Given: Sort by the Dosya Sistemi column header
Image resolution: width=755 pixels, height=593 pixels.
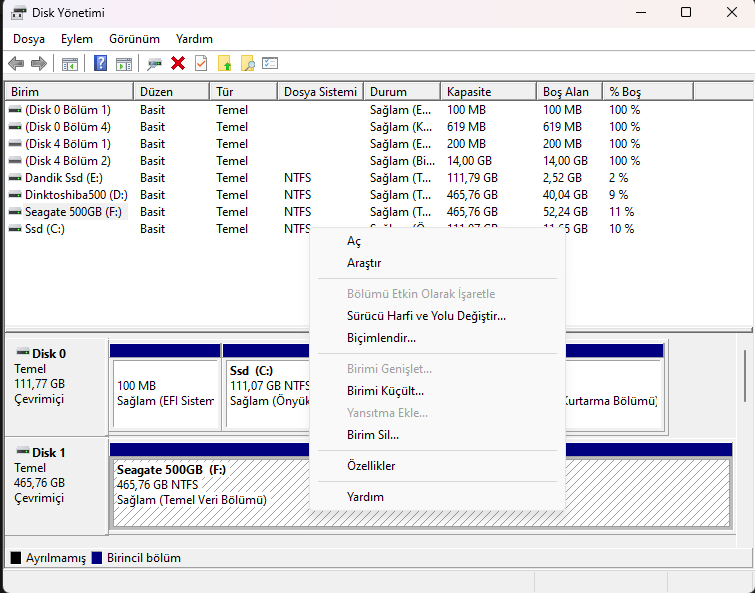Looking at the screenshot, I should (x=321, y=91).
